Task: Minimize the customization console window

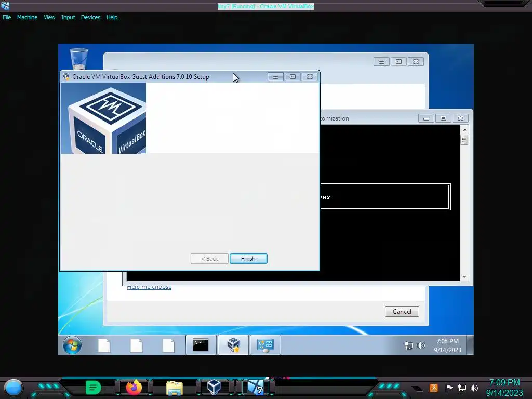Action: tap(426, 118)
